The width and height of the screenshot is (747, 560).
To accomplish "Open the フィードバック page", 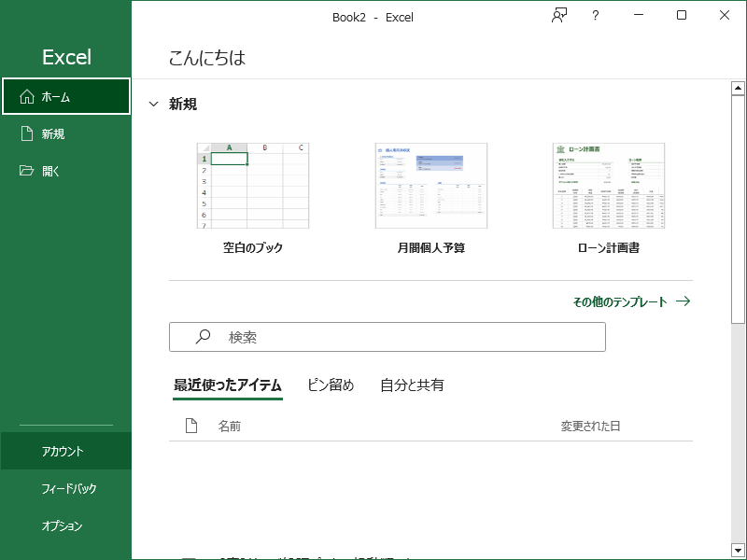I will point(65,488).
